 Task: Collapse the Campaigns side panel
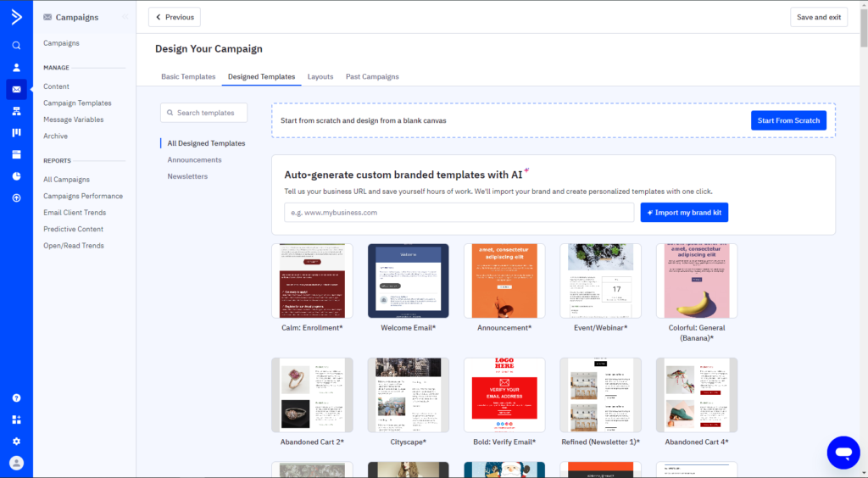(x=125, y=17)
